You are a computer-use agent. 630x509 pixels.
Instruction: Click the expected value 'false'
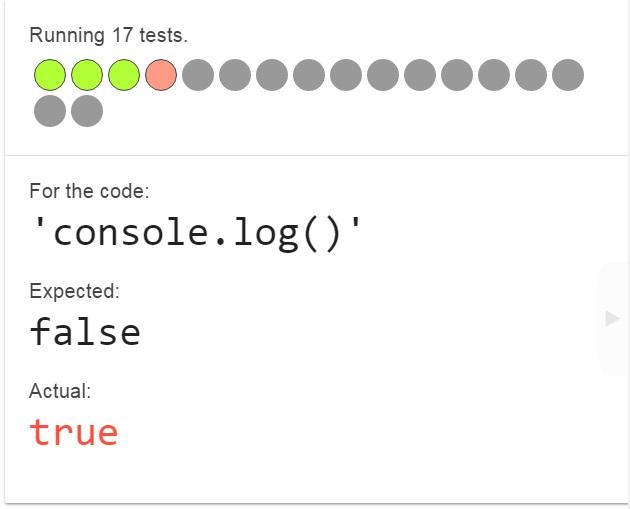85,332
